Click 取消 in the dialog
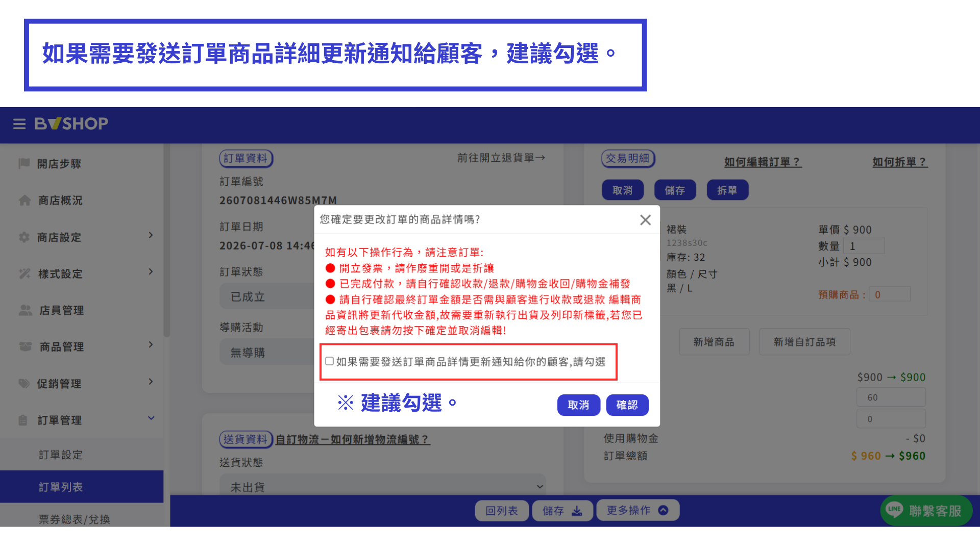The image size is (980, 551). (x=579, y=405)
